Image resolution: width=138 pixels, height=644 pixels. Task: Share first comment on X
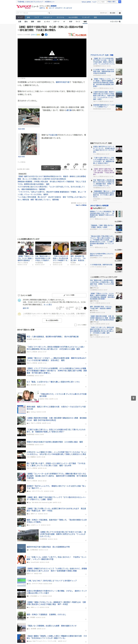point(85,308)
